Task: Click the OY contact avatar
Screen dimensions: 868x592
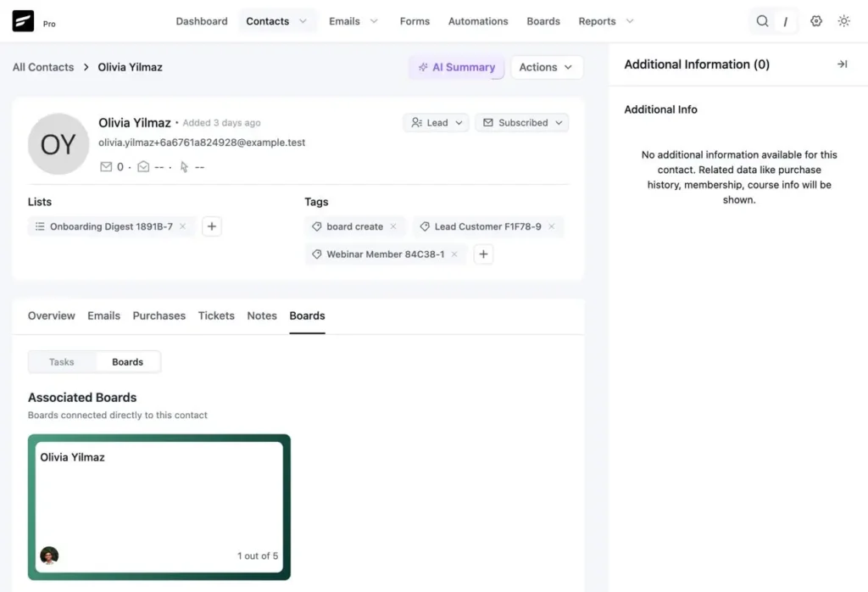Action: [58, 144]
